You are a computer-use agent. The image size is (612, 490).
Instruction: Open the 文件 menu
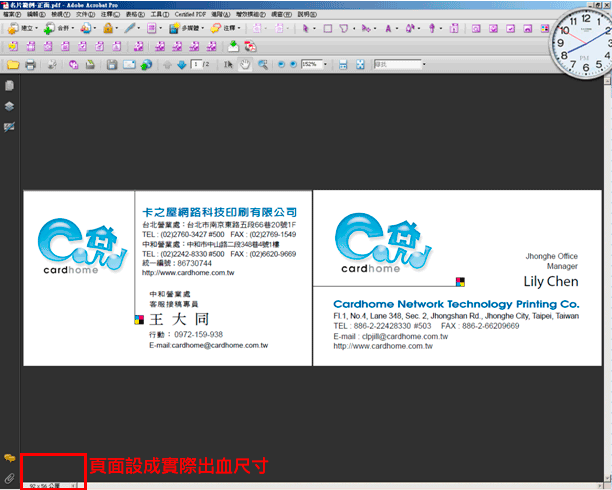(x=85, y=14)
